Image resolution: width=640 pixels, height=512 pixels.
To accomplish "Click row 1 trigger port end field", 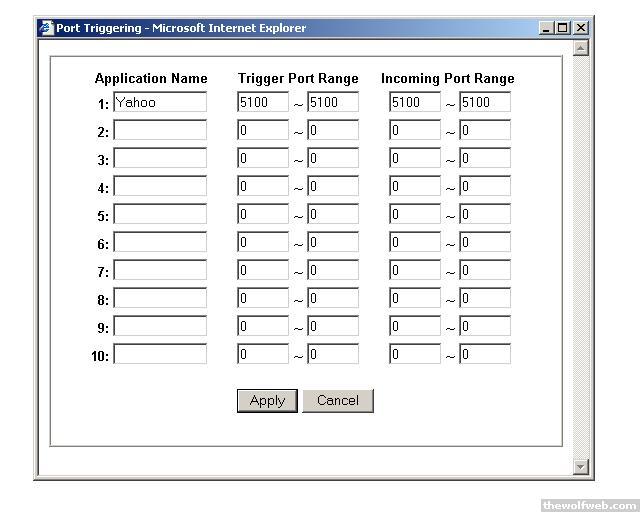I will (333, 102).
